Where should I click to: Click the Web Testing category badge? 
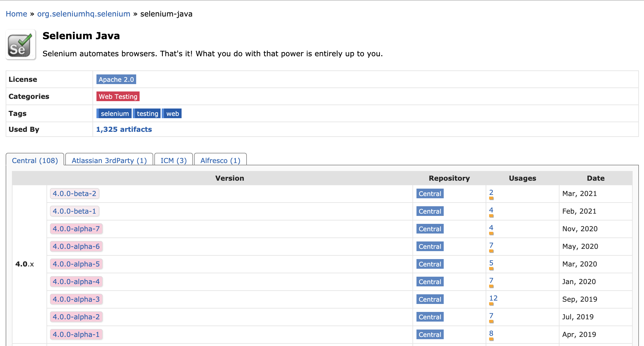[x=118, y=97]
